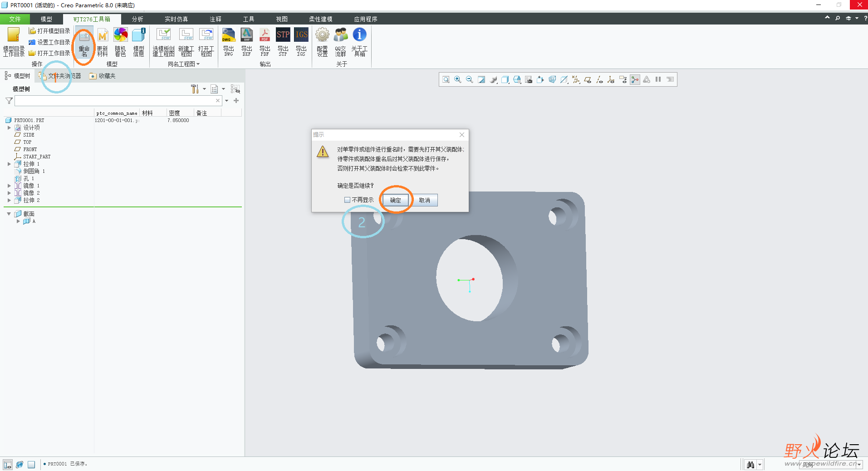The height and width of the screenshot is (471, 868).
Task: Expand section A under 截面
Action: pos(18,221)
